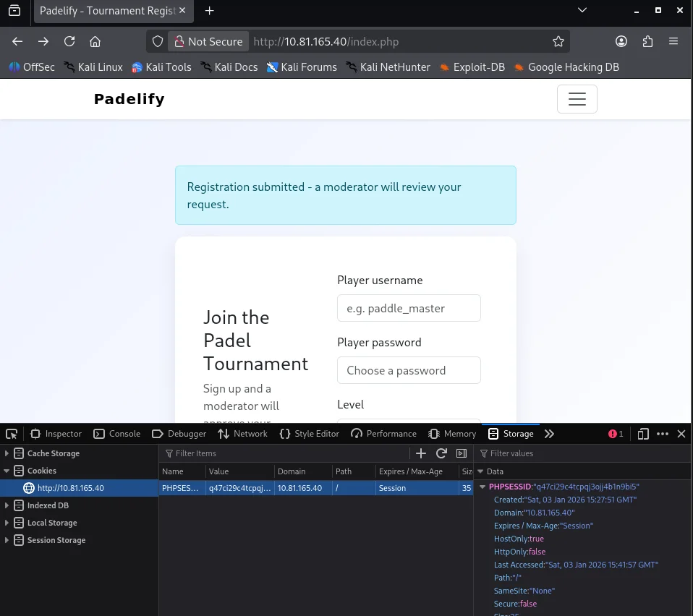
Task: Show more developer tools tabs
Action: pyautogui.click(x=549, y=434)
